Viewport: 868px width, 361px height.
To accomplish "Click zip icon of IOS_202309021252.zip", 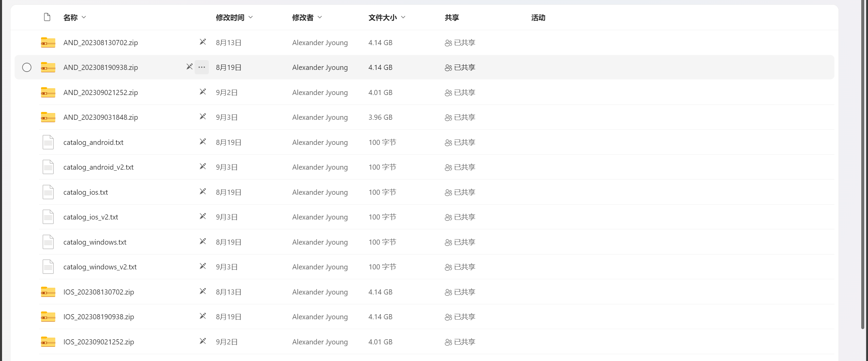I will (x=48, y=342).
